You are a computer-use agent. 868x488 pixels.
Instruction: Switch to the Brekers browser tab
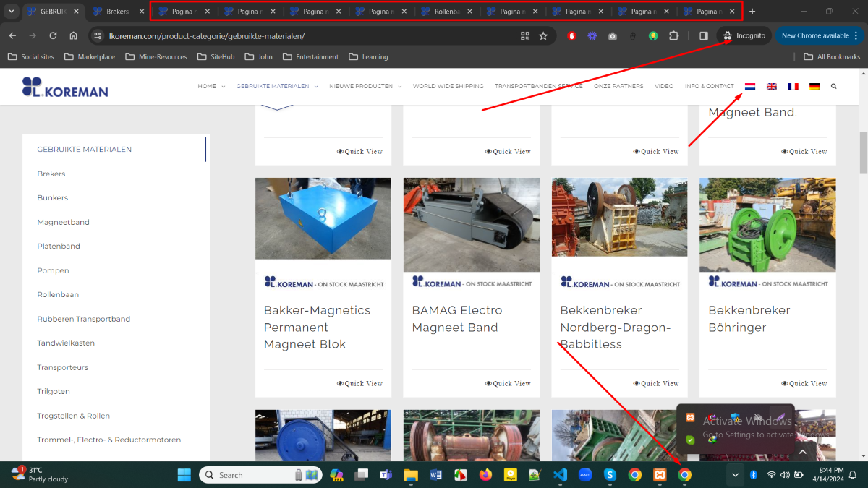117,12
